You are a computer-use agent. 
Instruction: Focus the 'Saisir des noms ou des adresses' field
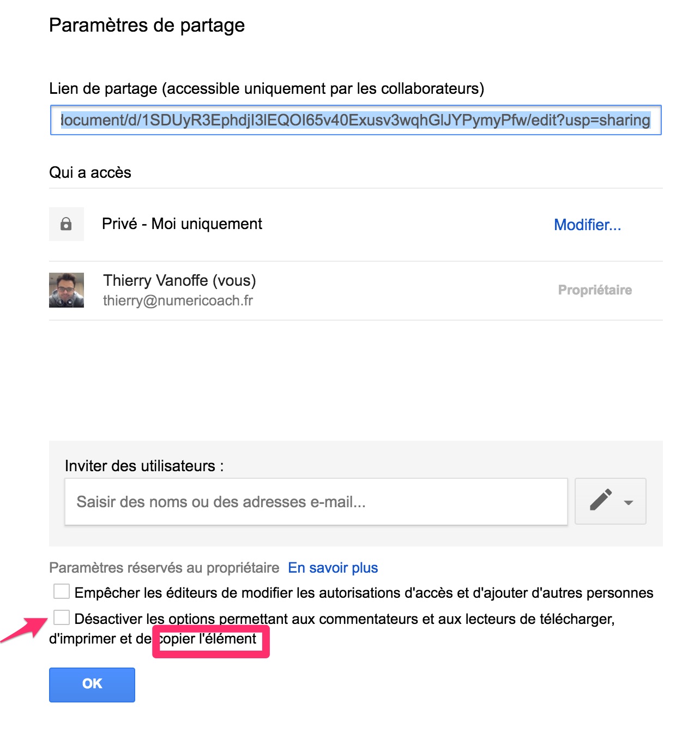point(316,502)
